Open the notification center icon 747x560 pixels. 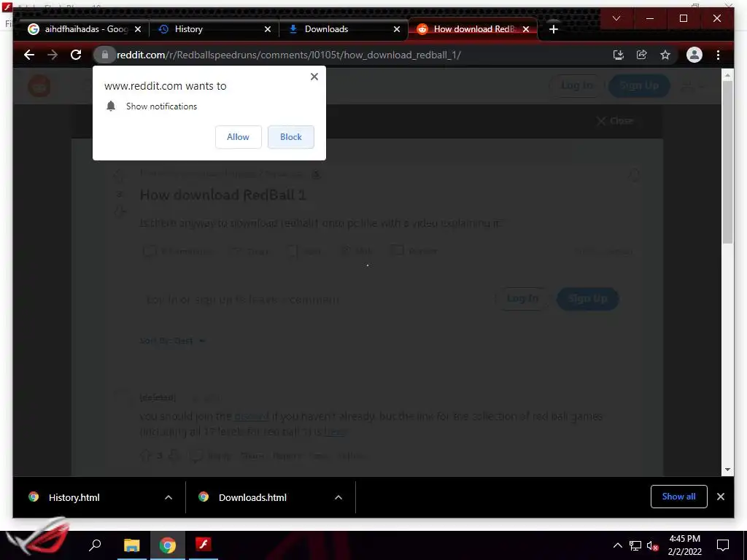(723, 545)
